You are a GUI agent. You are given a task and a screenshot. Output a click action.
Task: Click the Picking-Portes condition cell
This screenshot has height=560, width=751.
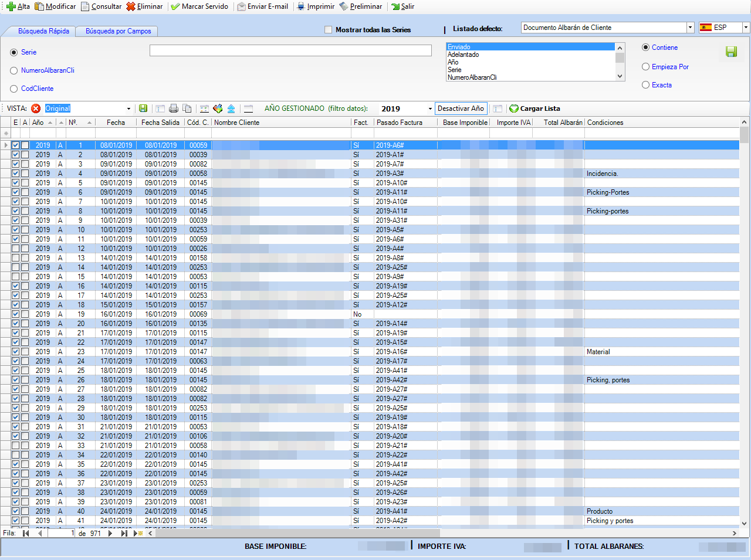(662, 192)
